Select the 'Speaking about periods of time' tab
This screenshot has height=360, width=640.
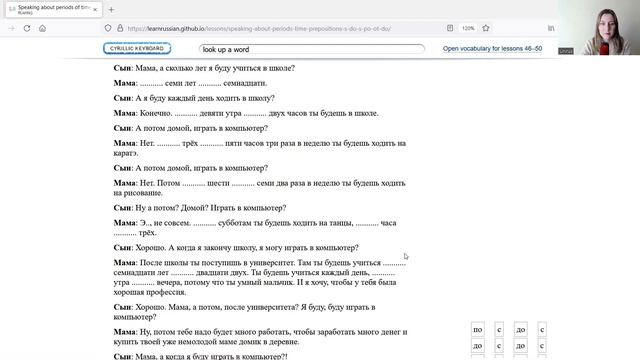[x=53, y=9]
